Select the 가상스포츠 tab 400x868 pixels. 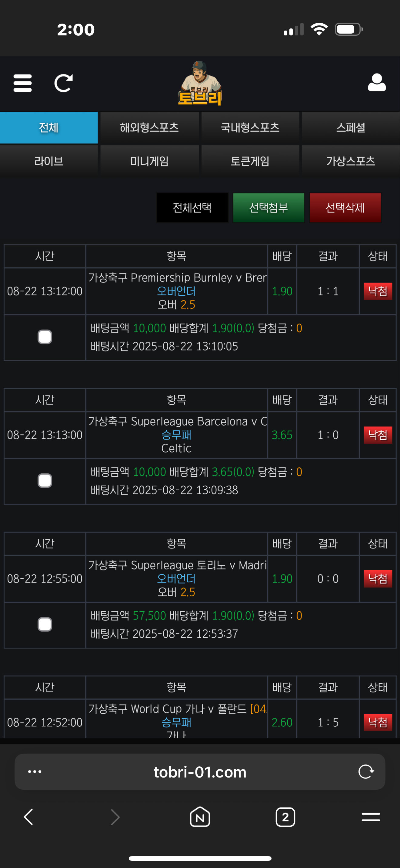[x=351, y=161]
